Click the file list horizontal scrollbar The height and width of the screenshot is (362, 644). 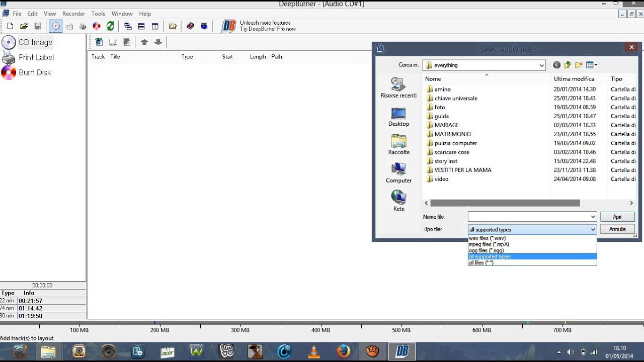point(505,203)
